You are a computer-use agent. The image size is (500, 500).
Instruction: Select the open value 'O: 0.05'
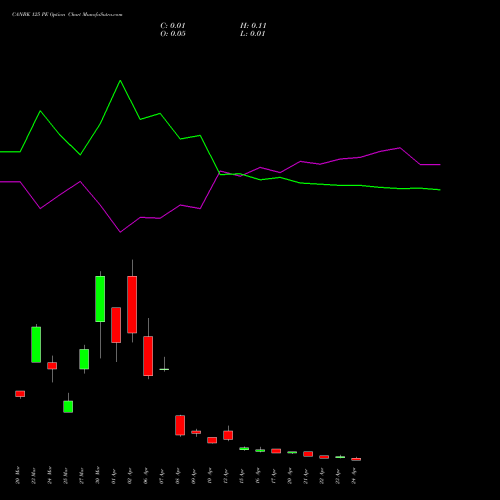coord(173,34)
